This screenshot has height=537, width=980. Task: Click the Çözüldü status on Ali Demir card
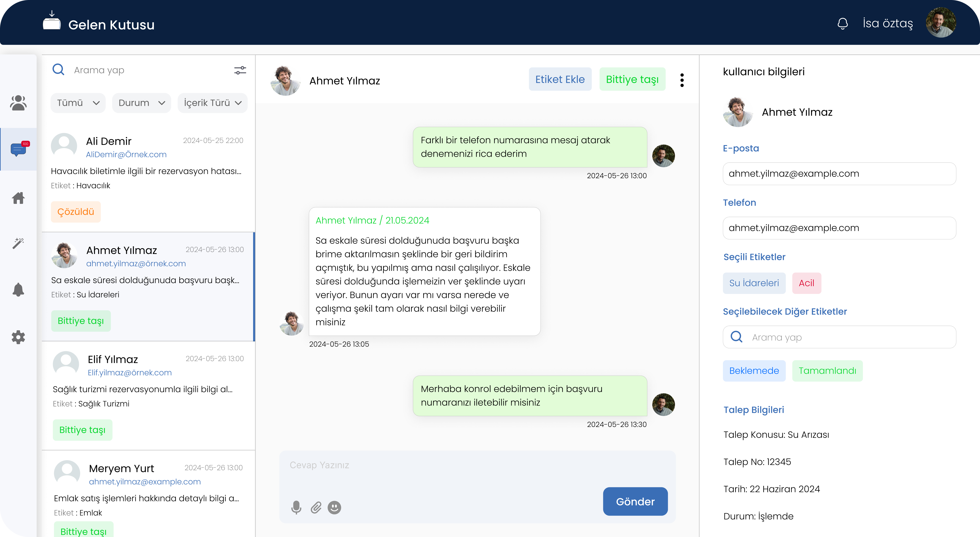point(76,211)
